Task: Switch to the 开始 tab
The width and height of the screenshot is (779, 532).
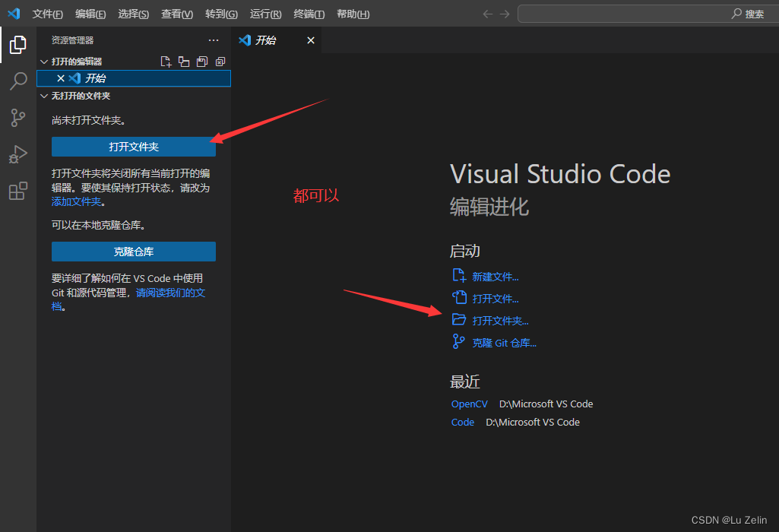Action: (264, 40)
